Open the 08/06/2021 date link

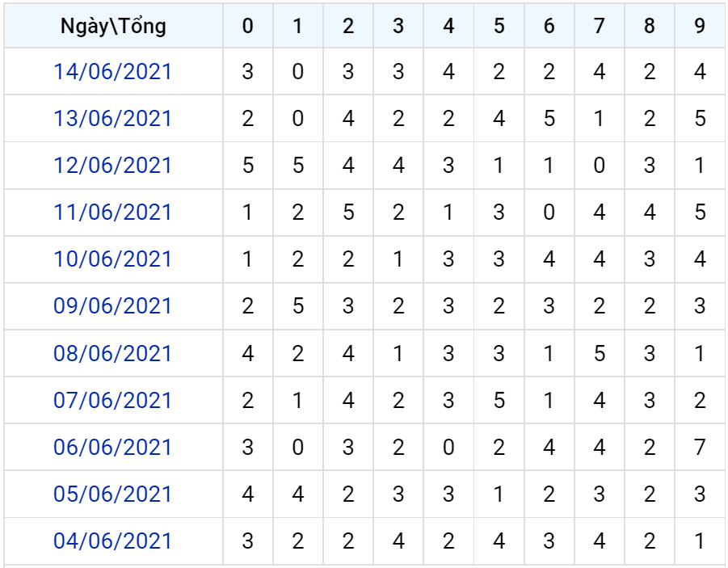point(113,353)
